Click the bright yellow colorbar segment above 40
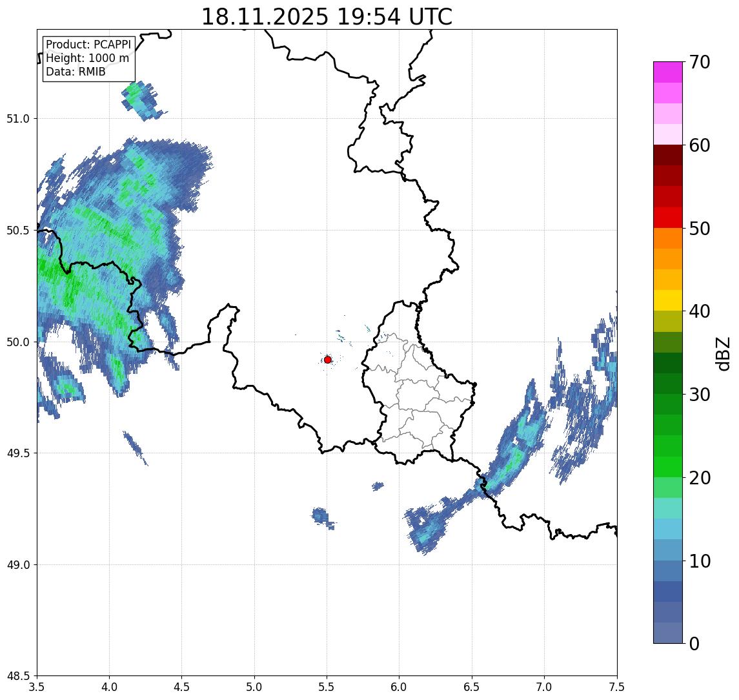Screen dimensions: 739x700 pos(668,300)
